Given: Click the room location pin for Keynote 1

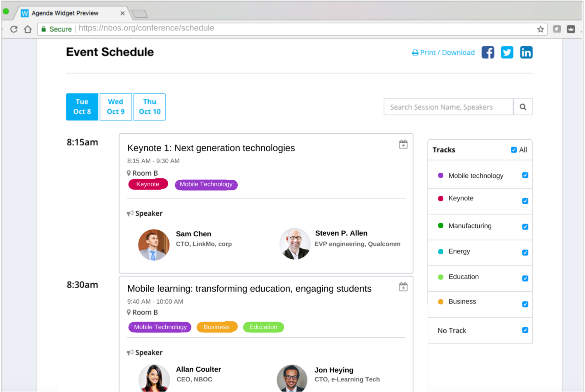Looking at the screenshot, I should (129, 173).
